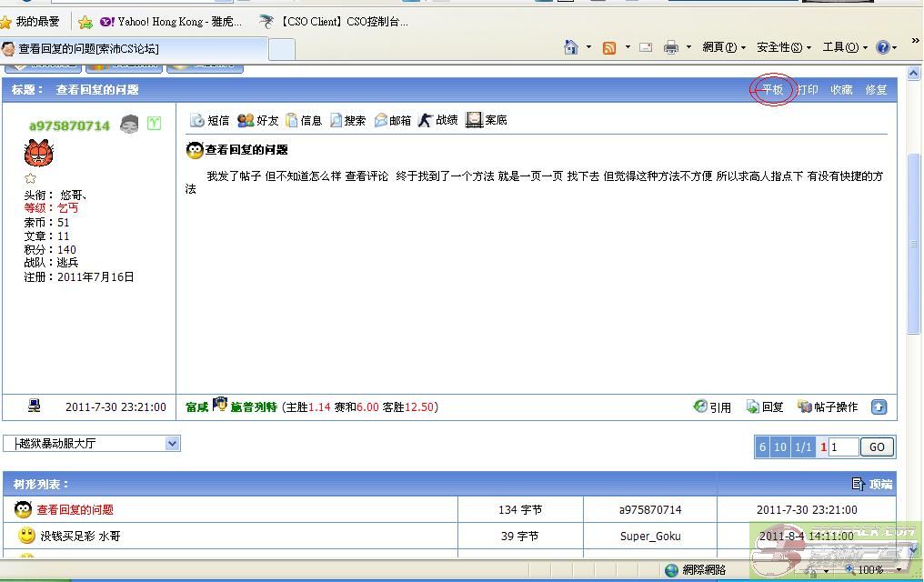Open the 工具(O) menu
The image size is (924, 582).
tap(845, 47)
